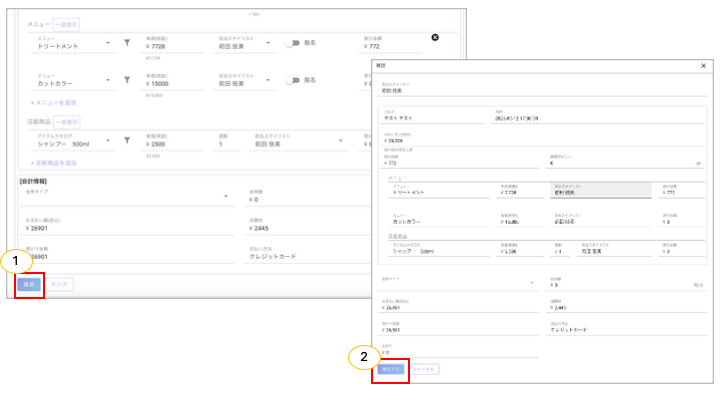Click the highlighted stylist field in dialog トリートメント row

pos(601,191)
